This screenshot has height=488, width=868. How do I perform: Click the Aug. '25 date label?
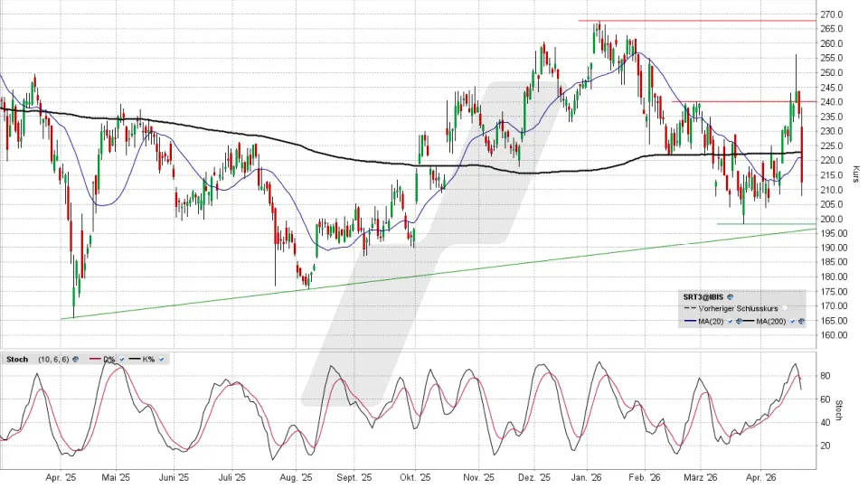297,477
